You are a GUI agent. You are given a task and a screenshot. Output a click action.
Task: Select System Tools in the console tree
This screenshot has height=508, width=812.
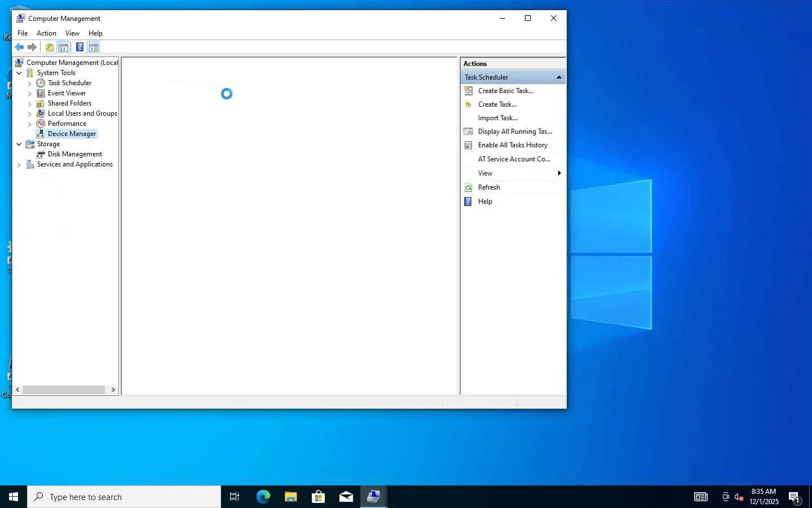(56, 73)
